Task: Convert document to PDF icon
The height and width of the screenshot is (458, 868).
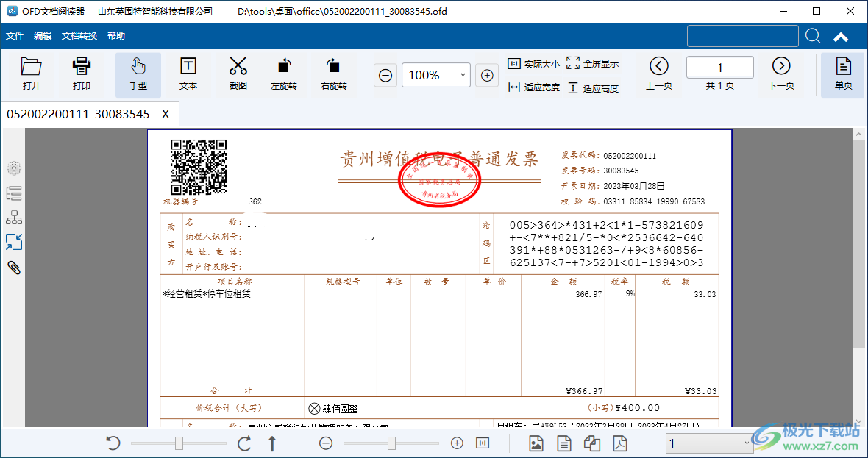Action: 620,443
